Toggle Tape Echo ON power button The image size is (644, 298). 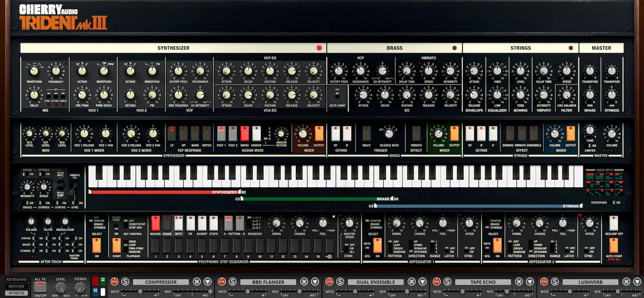click(437, 282)
